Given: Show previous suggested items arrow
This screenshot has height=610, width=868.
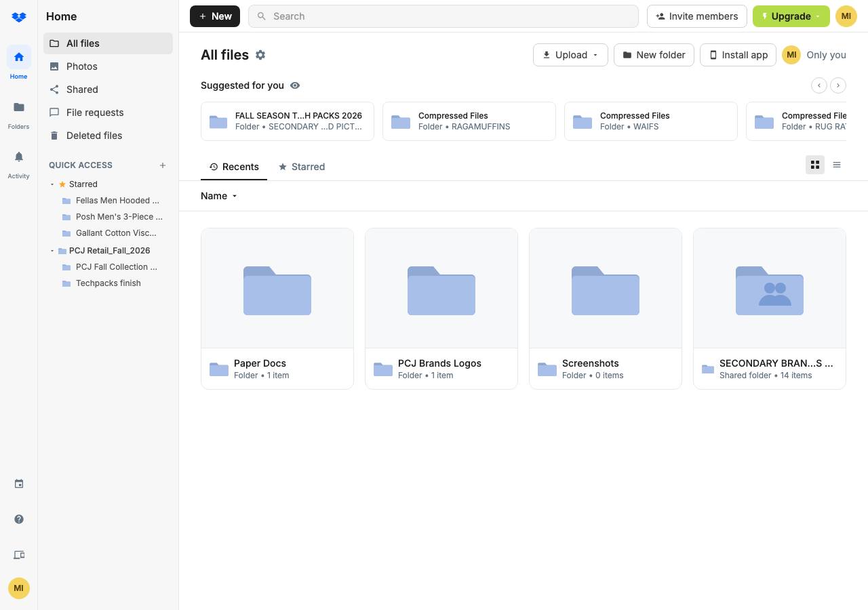Looking at the screenshot, I should tap(819, 85).
